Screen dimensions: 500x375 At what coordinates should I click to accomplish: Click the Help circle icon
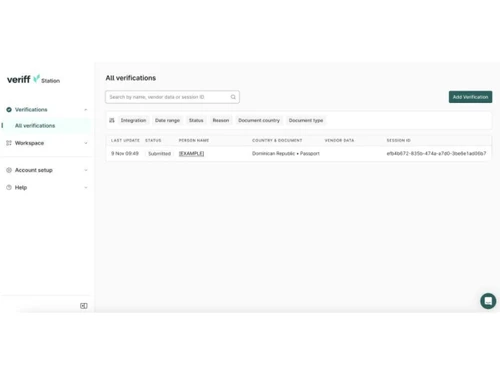(9, 187)
